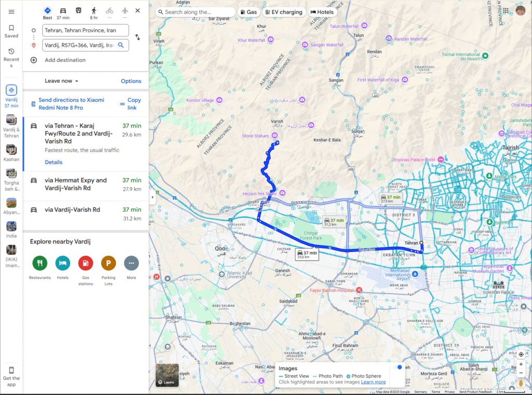Viewport: 532px width, 395px height.
Task: Collapse the side panel arrow
Action: pyautogui.click(x=152, y=197)
